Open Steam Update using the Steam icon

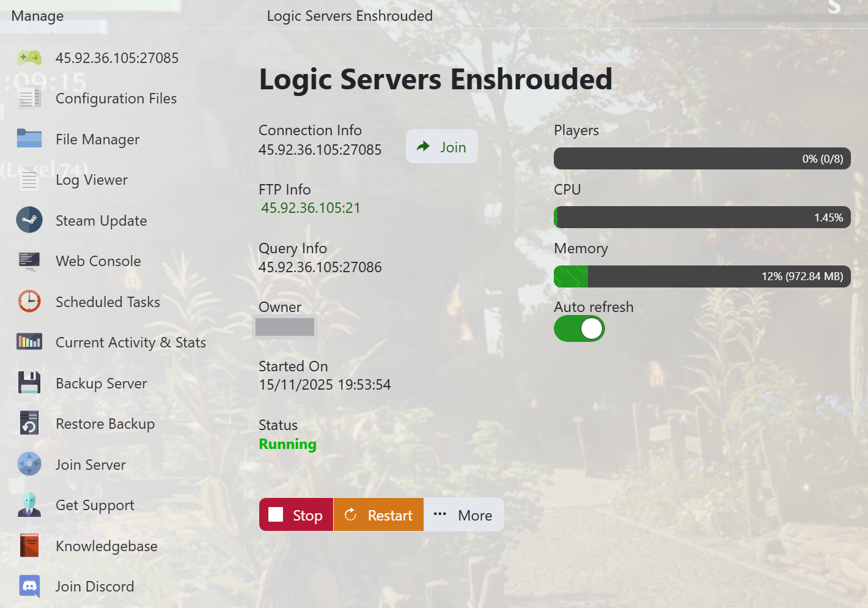(x=29, y=220)
